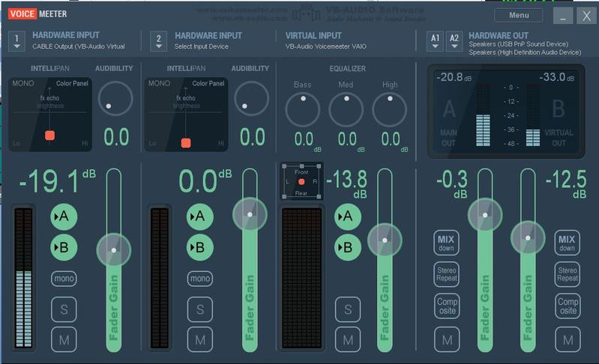Viewport: 599px width, 364px height.
Task: Mute bus A output
Action: click(x=447, y=339)
